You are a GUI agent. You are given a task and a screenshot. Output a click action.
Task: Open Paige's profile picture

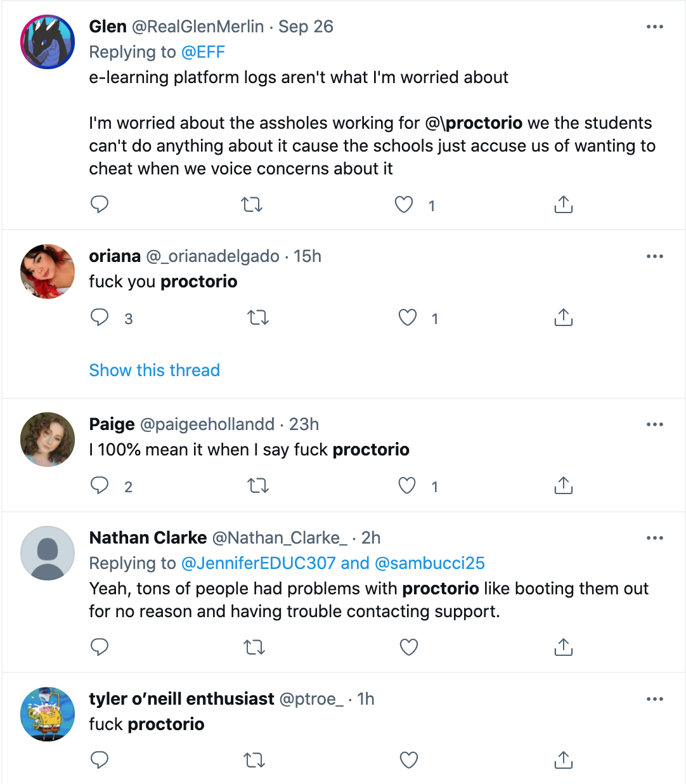(x=48, y=440)
